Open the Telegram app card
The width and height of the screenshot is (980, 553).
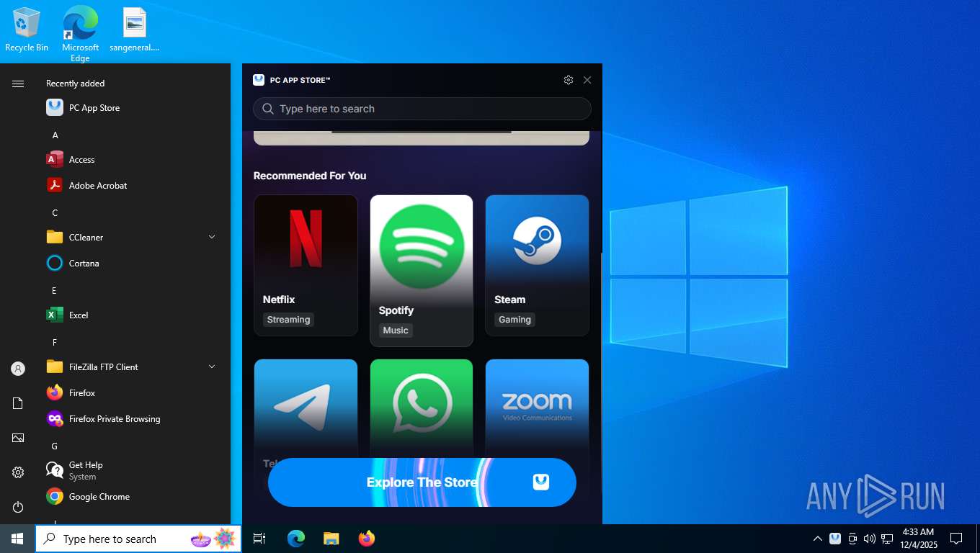click(306, 408)
